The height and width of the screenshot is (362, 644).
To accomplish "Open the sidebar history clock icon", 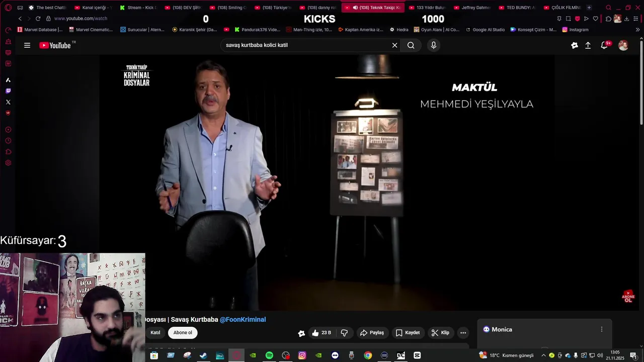I will pos(8,141).
